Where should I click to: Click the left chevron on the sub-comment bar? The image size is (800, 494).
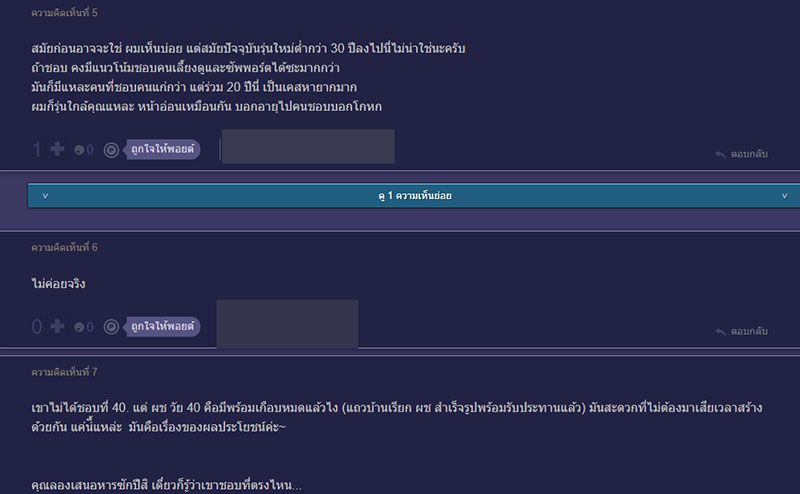point(45,197)
